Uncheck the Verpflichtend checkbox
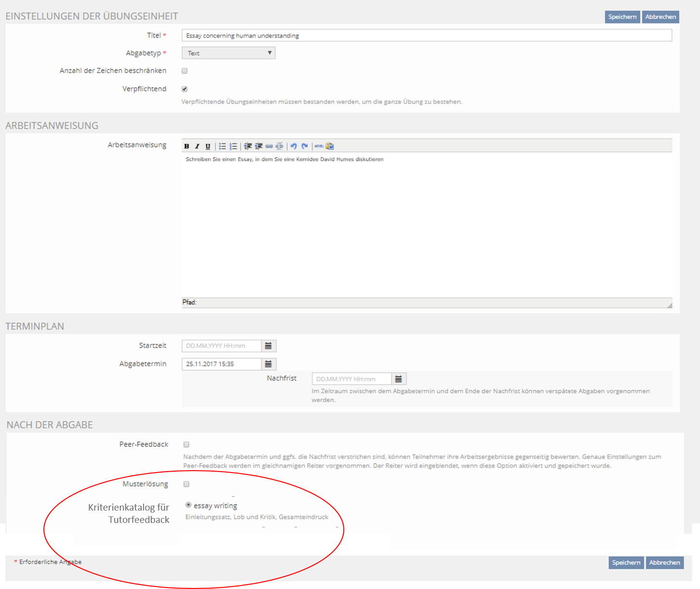 tap(184, 89)
